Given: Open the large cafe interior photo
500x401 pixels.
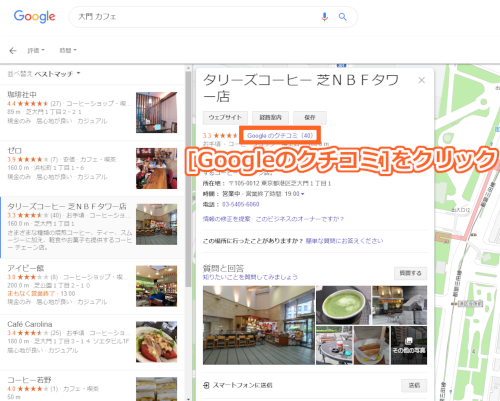Looking at the screenshot, I should pos(259,325).
